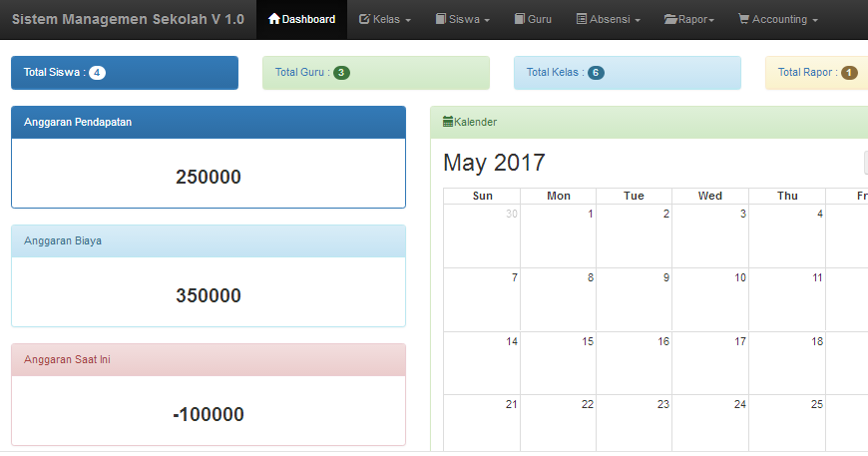Screen dimensions: 868x456
Task: Click the Tue column header
Action: 634,196
